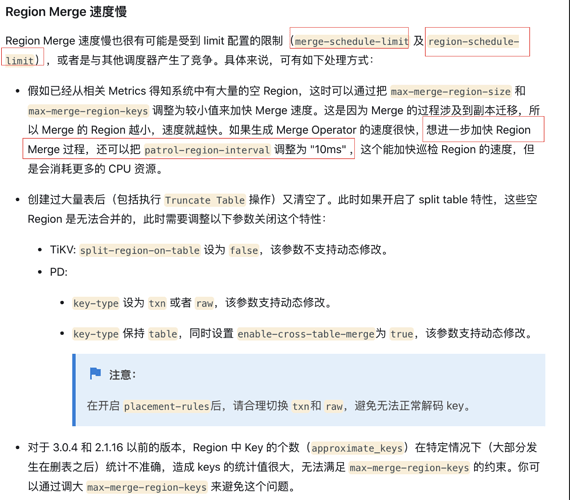The height and width of the screenshot is (500, 570).
Task: Click split-region-on-table code term
Action: 140,250
